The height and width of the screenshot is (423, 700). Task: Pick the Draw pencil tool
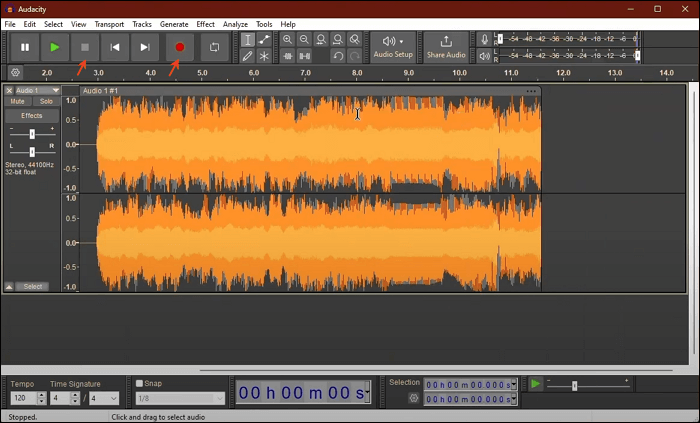(x=248, y=56)
